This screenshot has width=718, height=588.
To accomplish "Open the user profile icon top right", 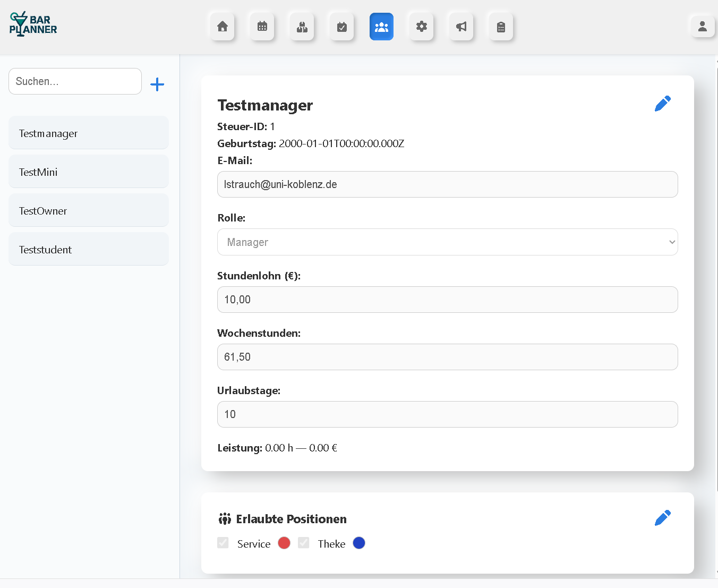I will tap(702, 27).
